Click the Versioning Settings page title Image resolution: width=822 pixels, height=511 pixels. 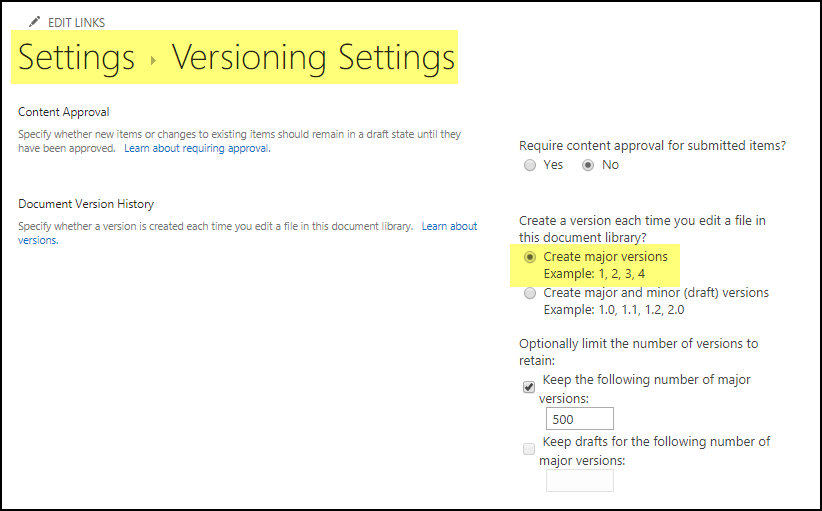click(313, 57)
